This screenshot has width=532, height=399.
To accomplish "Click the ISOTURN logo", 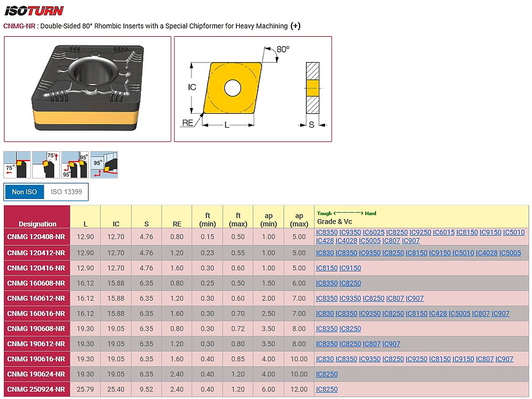I will (34, 11).
